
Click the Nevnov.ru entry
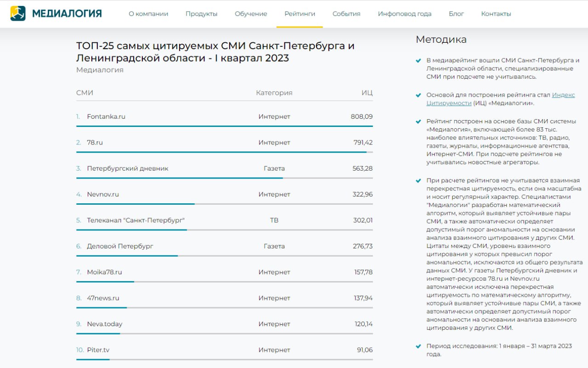coord(103,194)
